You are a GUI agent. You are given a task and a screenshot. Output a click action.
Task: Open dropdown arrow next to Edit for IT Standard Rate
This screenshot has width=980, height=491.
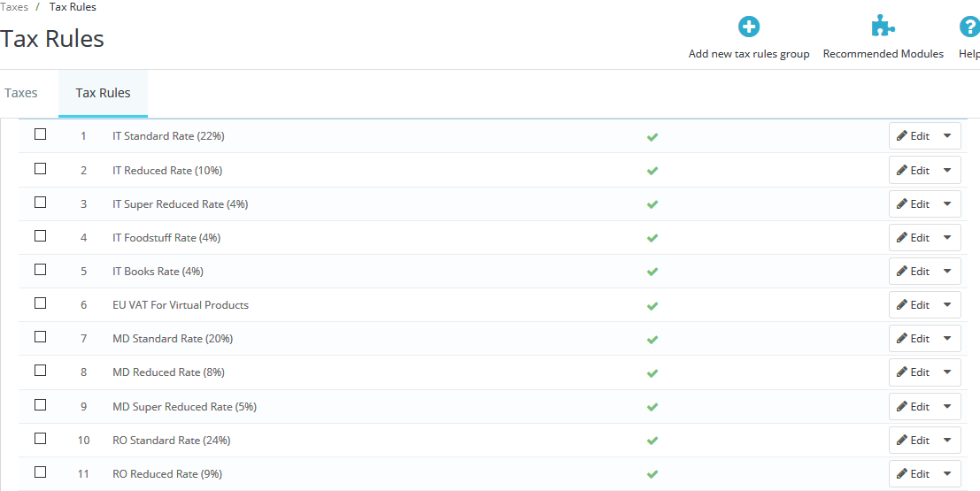(x=947, y=136)
